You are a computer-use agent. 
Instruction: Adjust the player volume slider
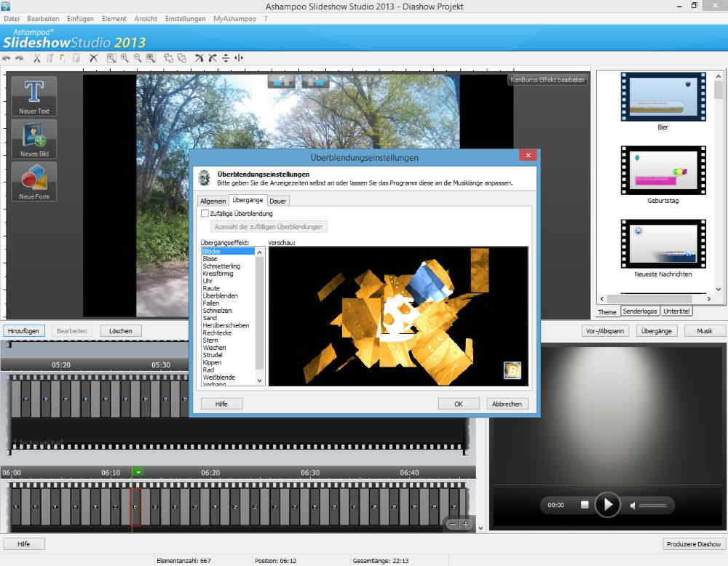point(652,505)
